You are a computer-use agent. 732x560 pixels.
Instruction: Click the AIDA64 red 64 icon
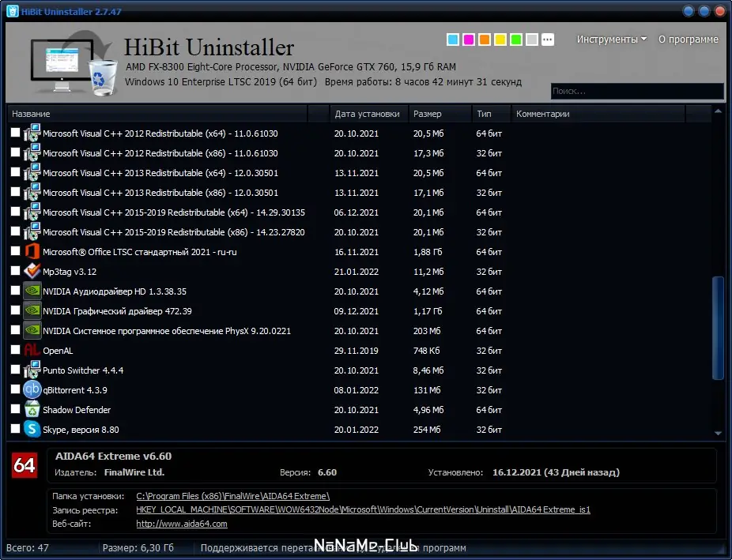pyautogui.click(x=25, y=465)
